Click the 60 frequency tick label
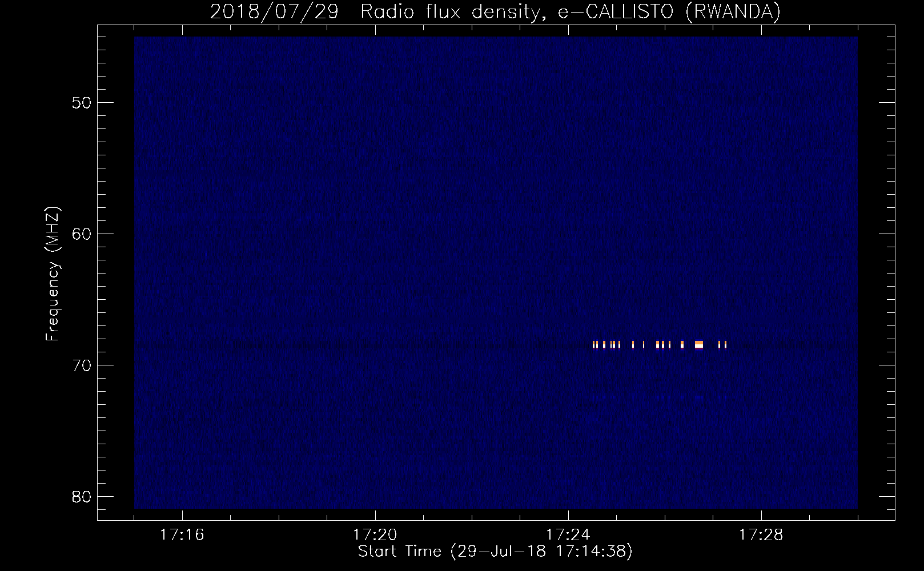 tap(82, 234)
